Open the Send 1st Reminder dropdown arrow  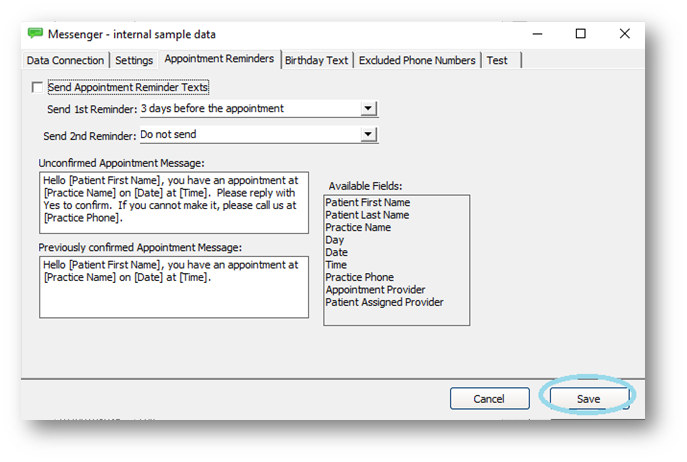point(368,108)
